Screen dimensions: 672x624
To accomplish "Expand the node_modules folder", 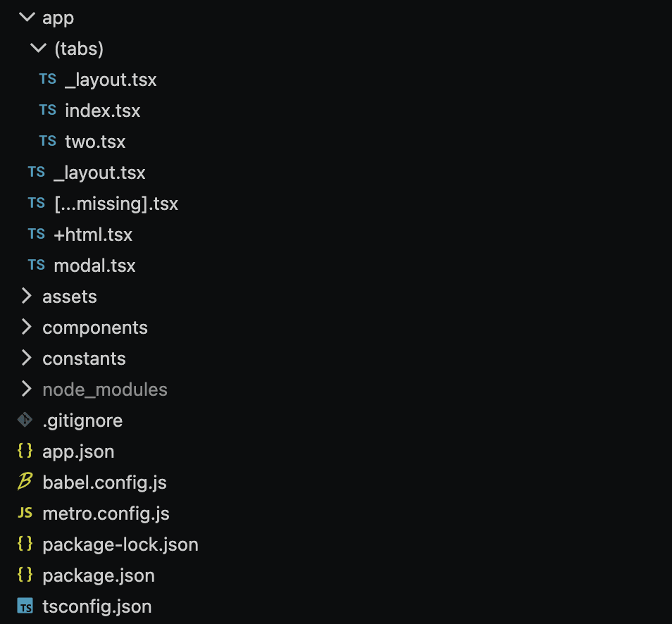I will coord(26,389).
